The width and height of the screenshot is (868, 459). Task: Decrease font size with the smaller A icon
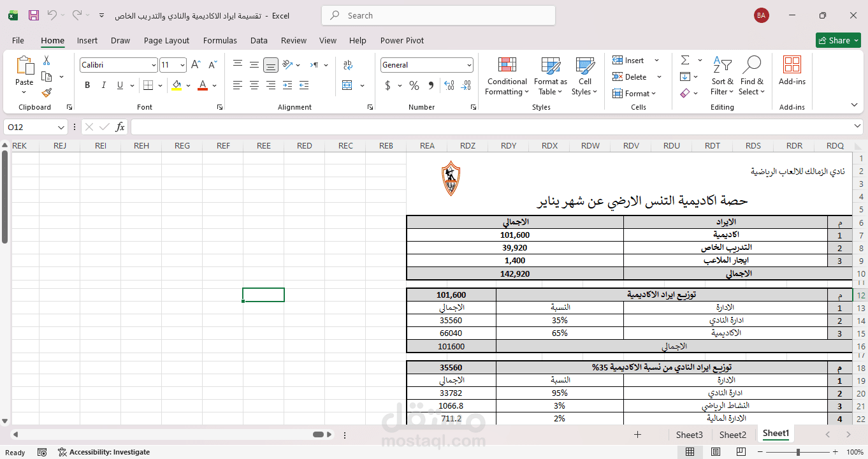[212, 65]
